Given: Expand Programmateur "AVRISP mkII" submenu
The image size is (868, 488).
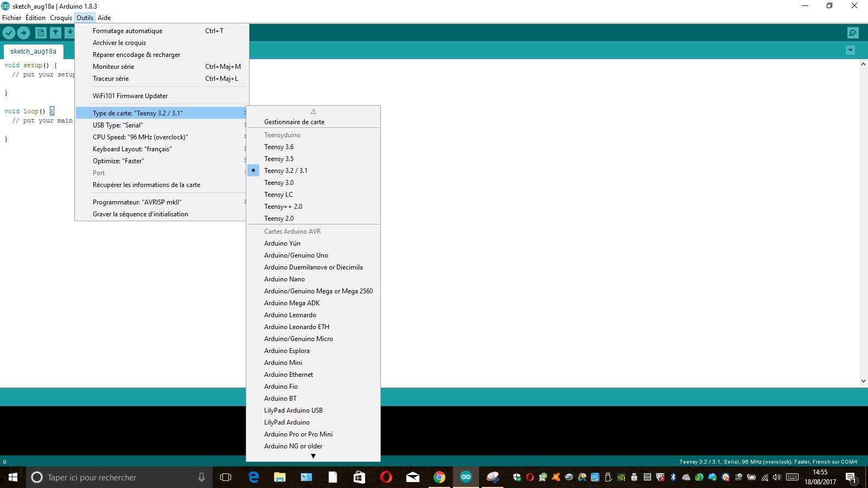Looking at the screenshot, I should coord(162,202).
